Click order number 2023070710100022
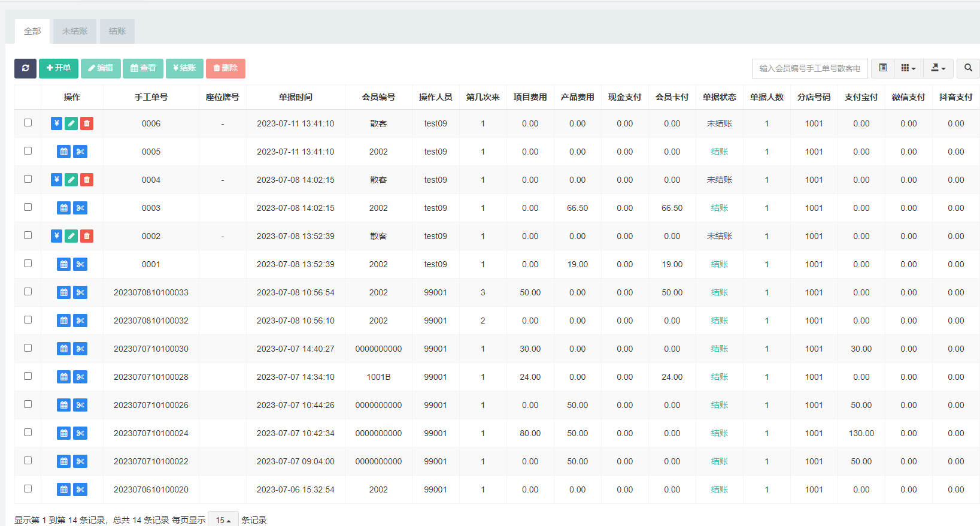This screenshot has width=980, height=526. coord(151,461)
